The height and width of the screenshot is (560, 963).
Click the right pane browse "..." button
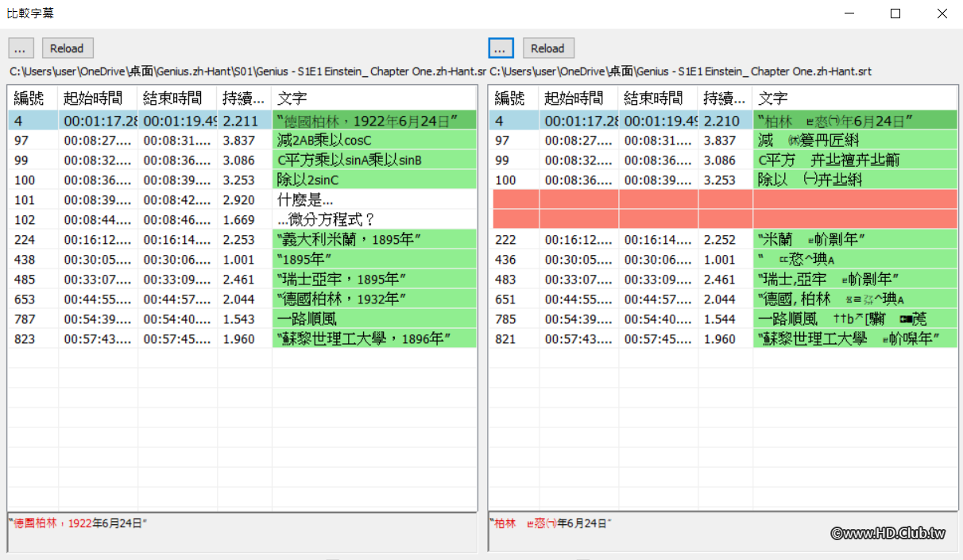[501, 48]
